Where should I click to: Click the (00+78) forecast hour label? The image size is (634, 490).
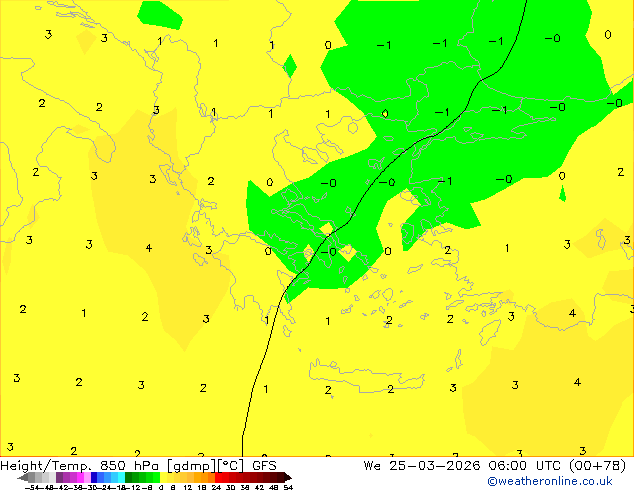597,466
